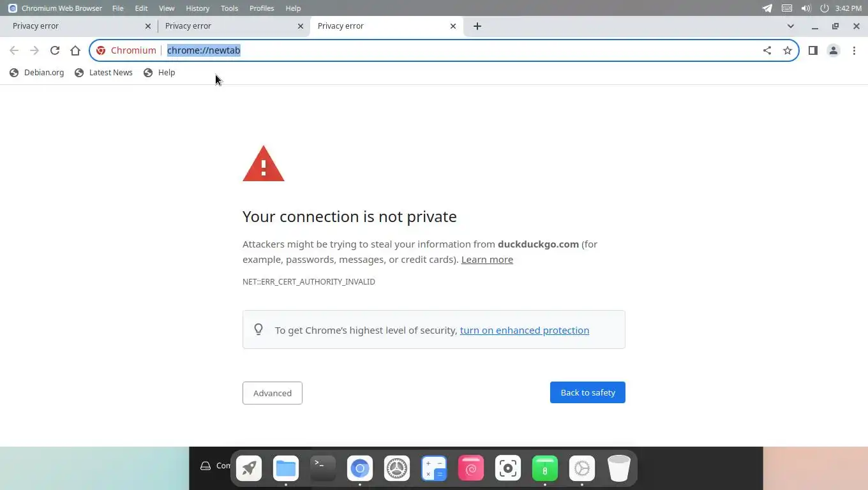Click the address bar URL field
The height and width of the screenshot is (490, 868).
click(447, 50)
